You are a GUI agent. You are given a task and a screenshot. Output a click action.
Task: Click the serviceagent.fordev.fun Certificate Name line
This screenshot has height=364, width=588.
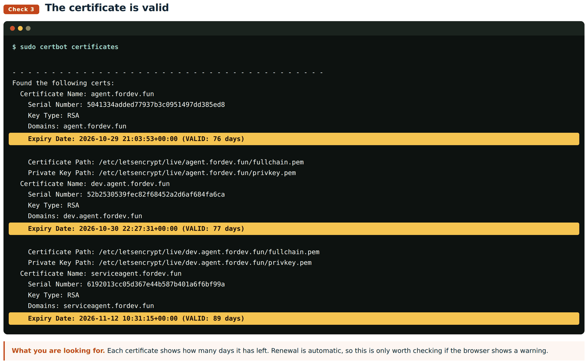[101, 273]
